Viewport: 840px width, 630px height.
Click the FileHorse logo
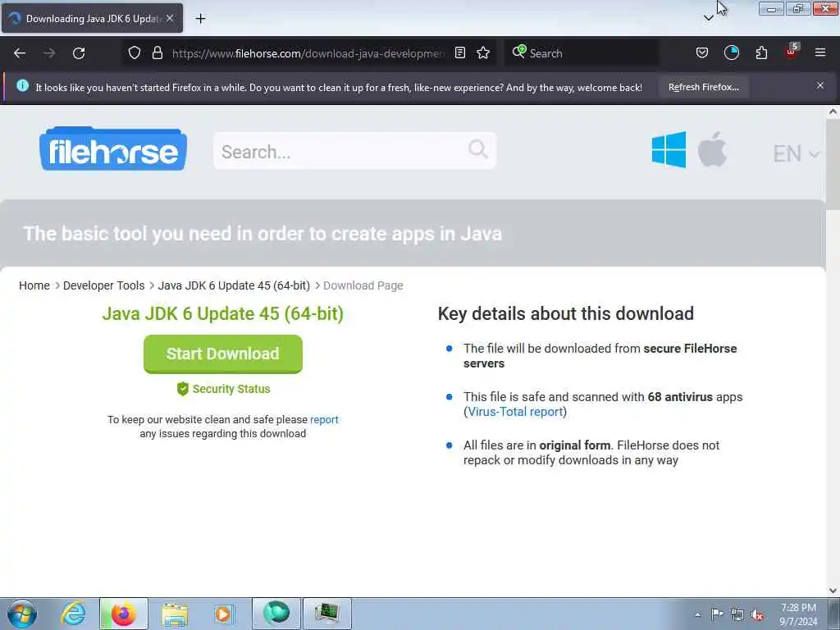(113, 149)
